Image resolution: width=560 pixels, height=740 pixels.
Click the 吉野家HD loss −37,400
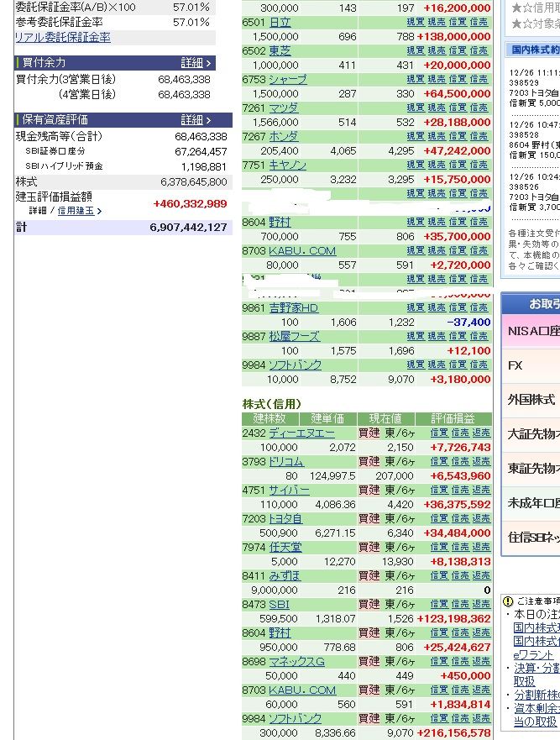click(x=469, y=323)
